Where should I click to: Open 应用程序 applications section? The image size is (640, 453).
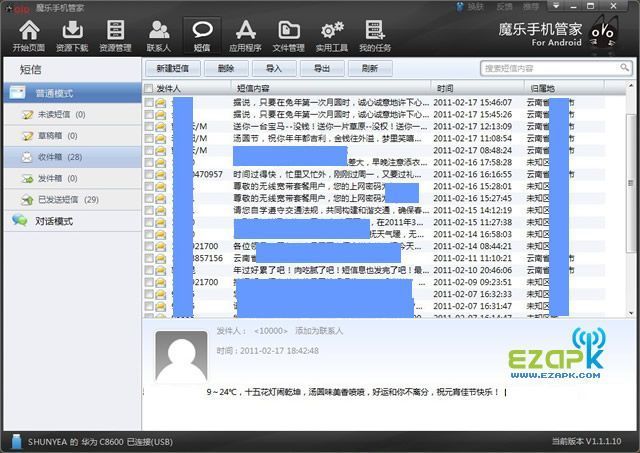[245, 36]
